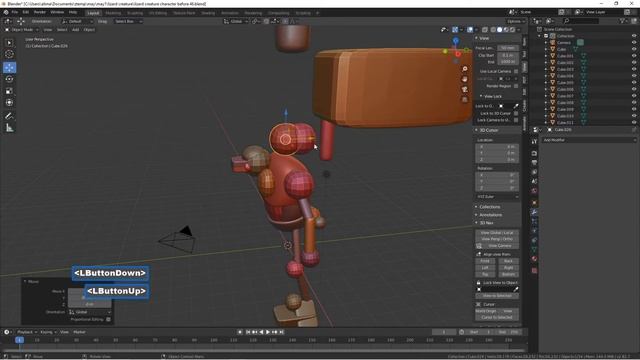The image size is (640, 360).
Task: Activate the Move tool
Action: (9, 67)
